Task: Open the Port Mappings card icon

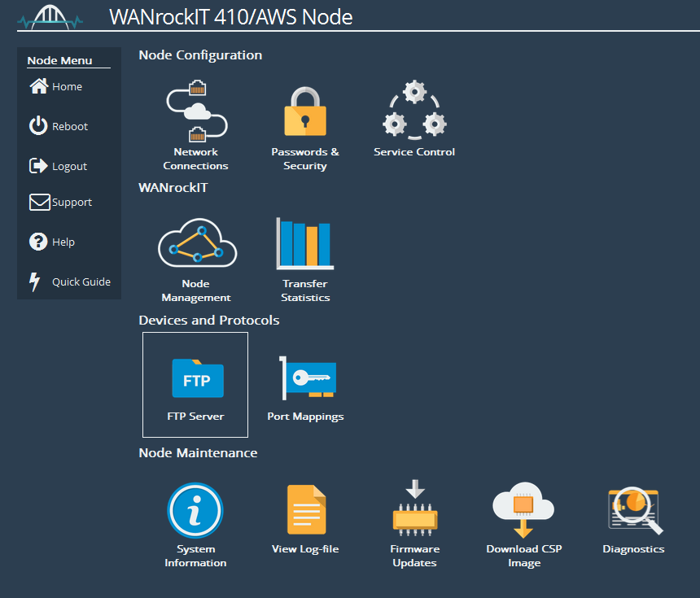Action: tap(308, 378)
